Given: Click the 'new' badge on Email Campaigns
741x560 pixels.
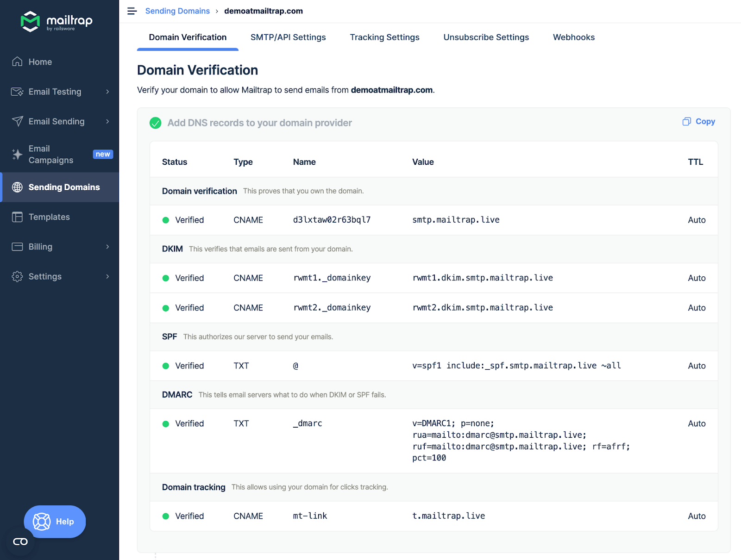Looking at the screenshot, I should click(103, 154).
